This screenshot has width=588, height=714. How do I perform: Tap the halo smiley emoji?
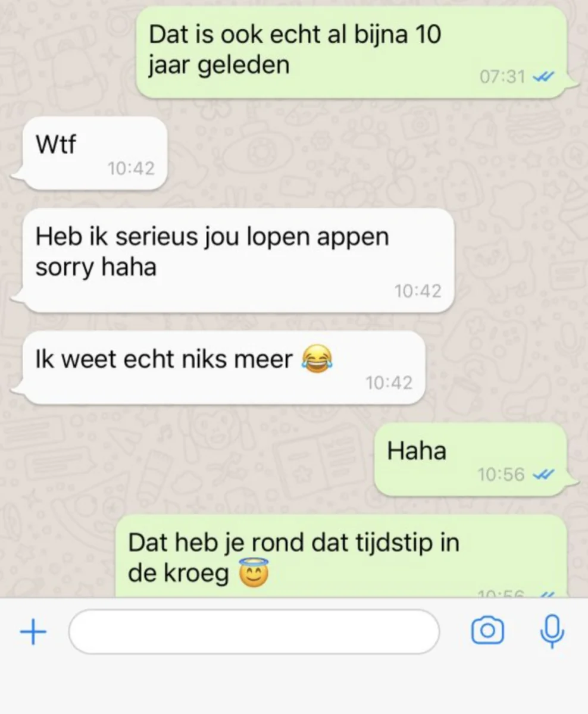(x=254, y=572)
